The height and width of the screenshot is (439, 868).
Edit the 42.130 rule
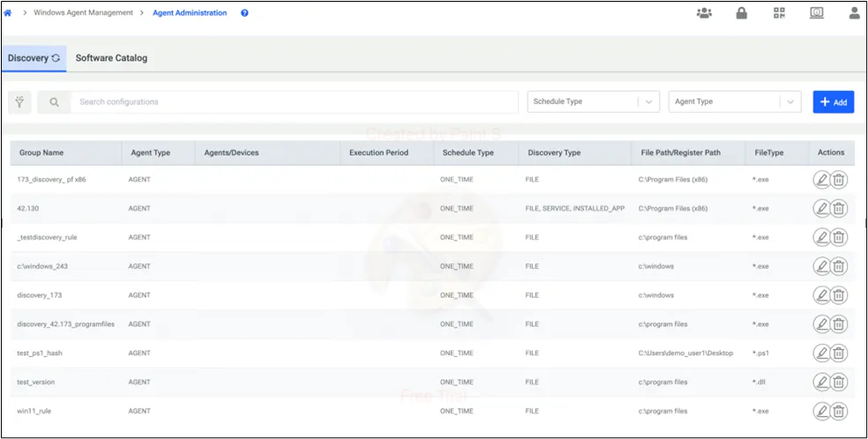coord(822,208)
